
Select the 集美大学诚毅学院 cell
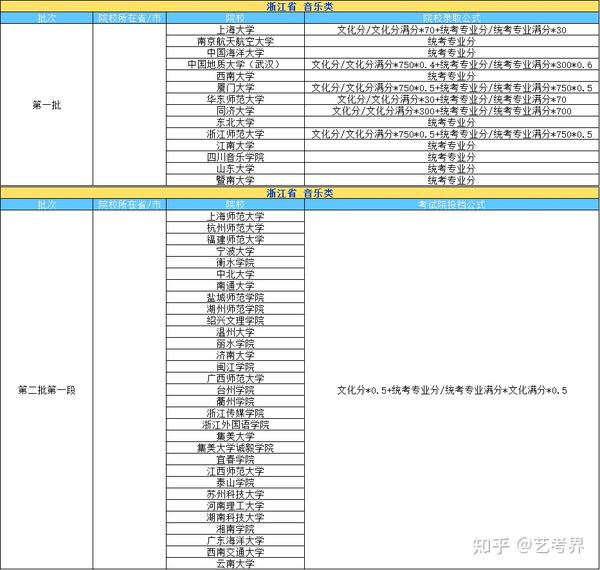pos(235,448)
